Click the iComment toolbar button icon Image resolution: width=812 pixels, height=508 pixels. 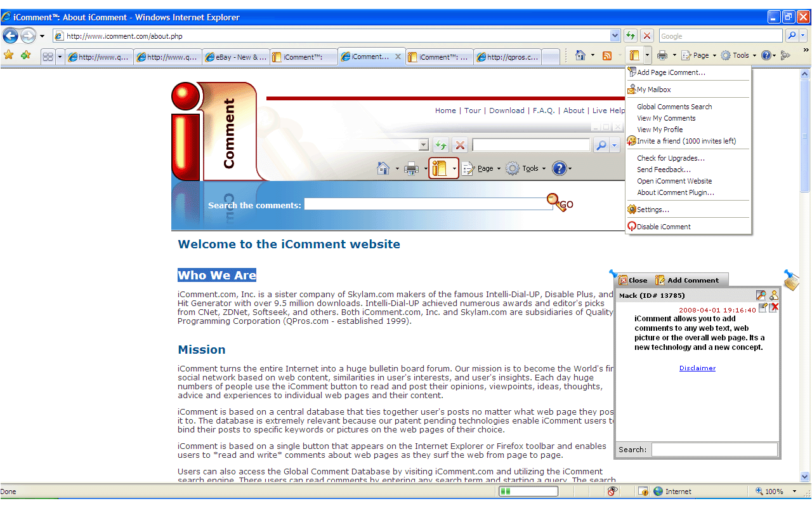[634, 56]
